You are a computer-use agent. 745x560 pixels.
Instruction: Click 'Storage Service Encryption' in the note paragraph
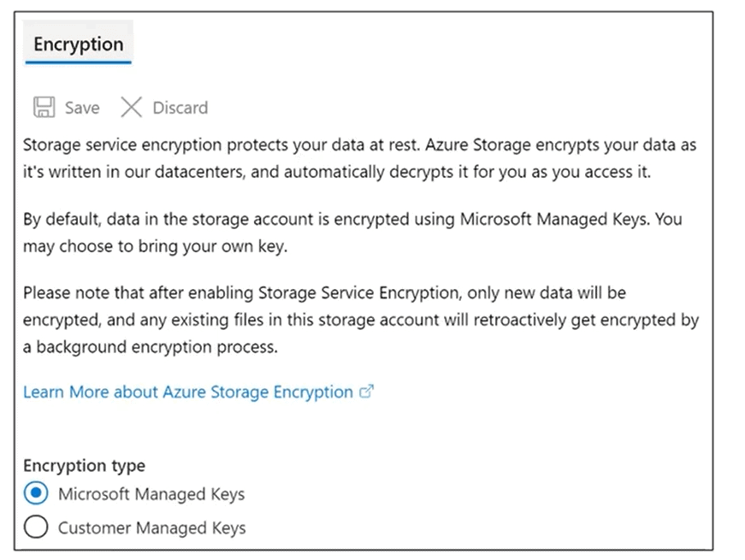(x=360, y=293)
